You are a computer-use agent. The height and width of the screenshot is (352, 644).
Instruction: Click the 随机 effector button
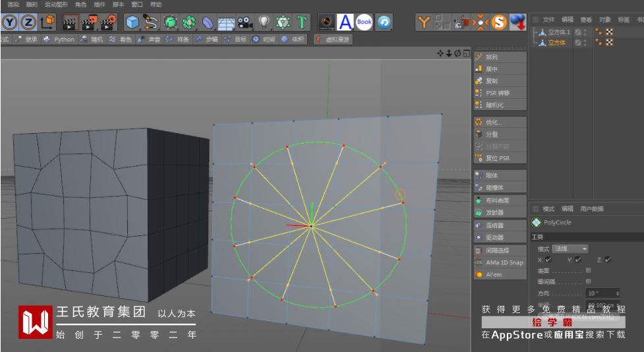tap(92, 40)
